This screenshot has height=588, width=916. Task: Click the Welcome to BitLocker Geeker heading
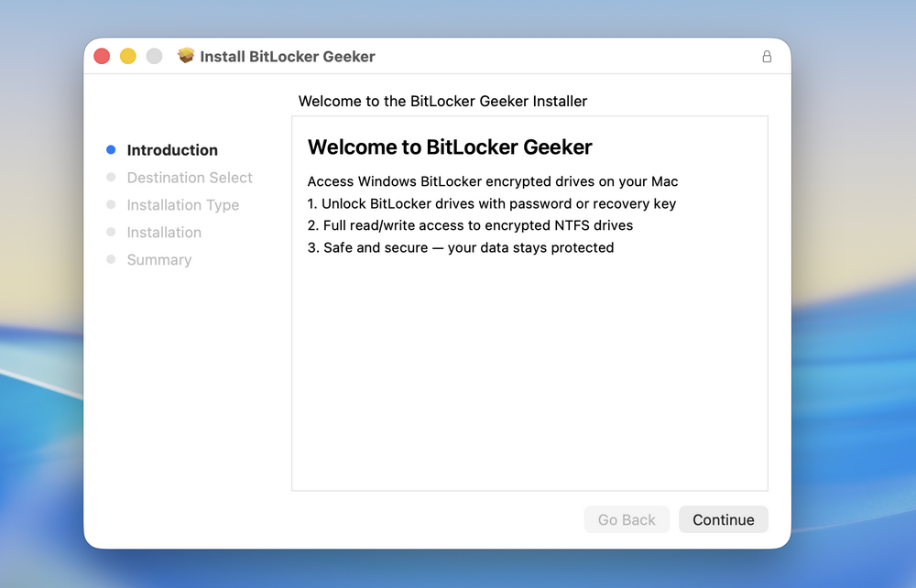click(x=450, y=147)
